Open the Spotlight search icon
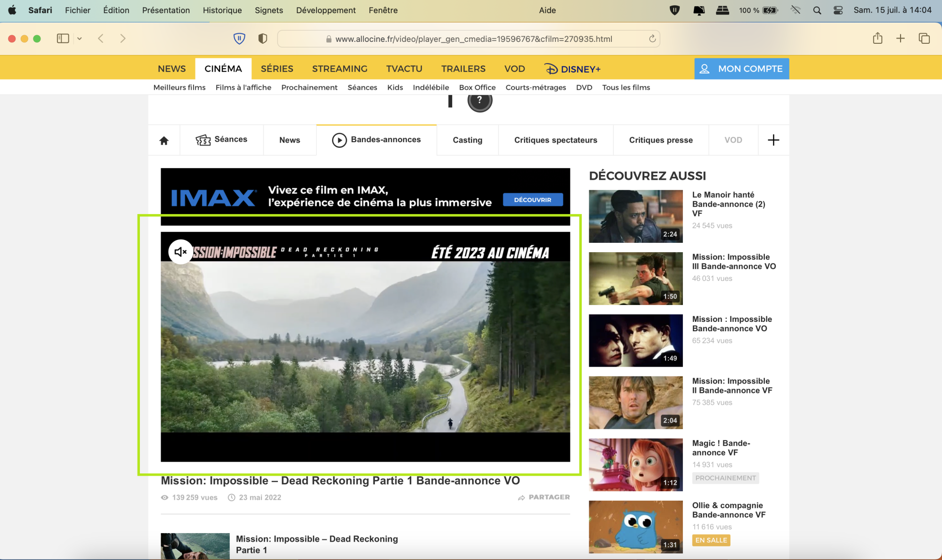Screen dimensions: 942x560 pos(817,10)
